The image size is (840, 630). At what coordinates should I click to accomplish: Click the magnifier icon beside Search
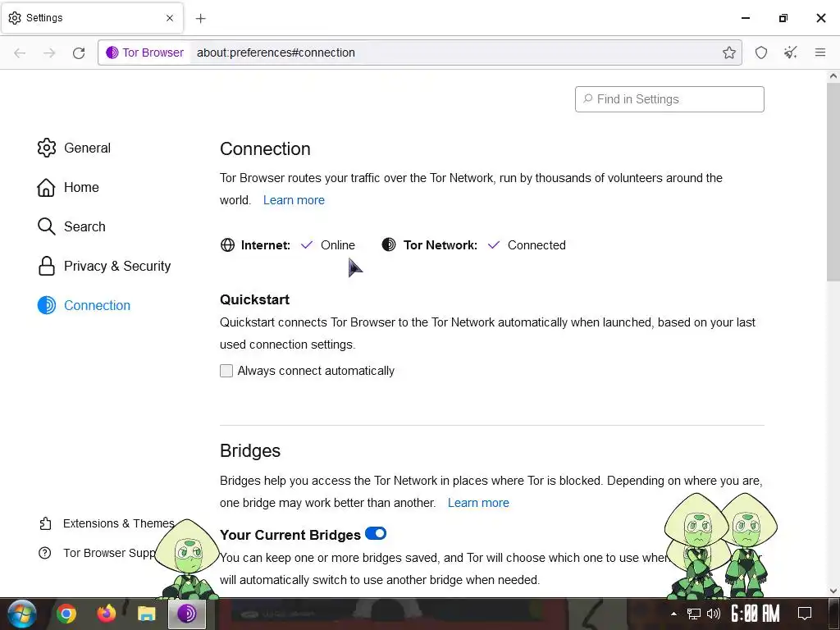[47, 226]
